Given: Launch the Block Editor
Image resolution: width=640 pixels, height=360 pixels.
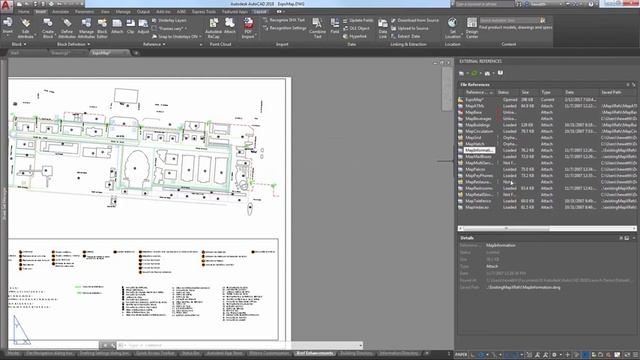Looking at the screenshot, I should (x=102, y=28).
